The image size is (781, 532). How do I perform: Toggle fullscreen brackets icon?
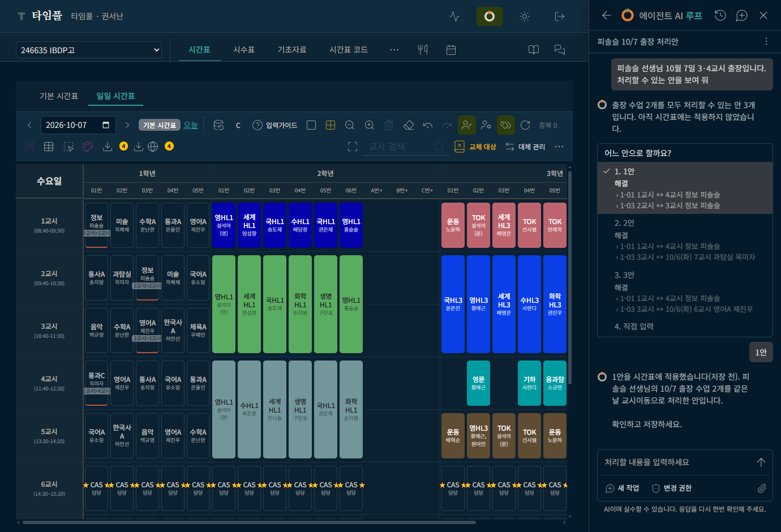(353, 147)
